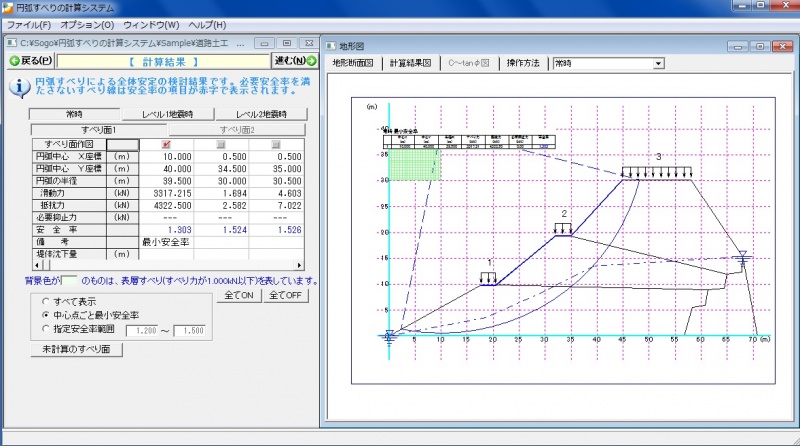Select the すべて表示 radio button
Image resolution: width=800 pixels, height=446 pixels.
click(x=46, y=302)
